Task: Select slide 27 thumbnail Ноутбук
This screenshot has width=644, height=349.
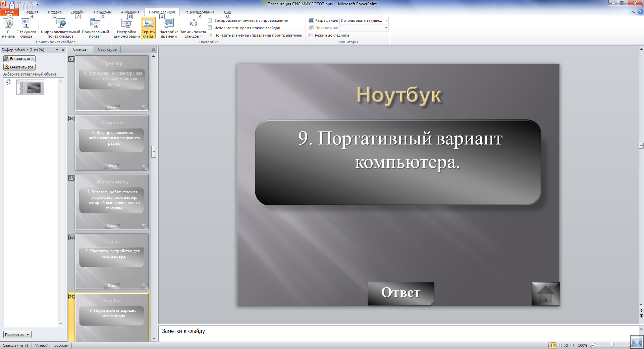Action: coord(112,317)
